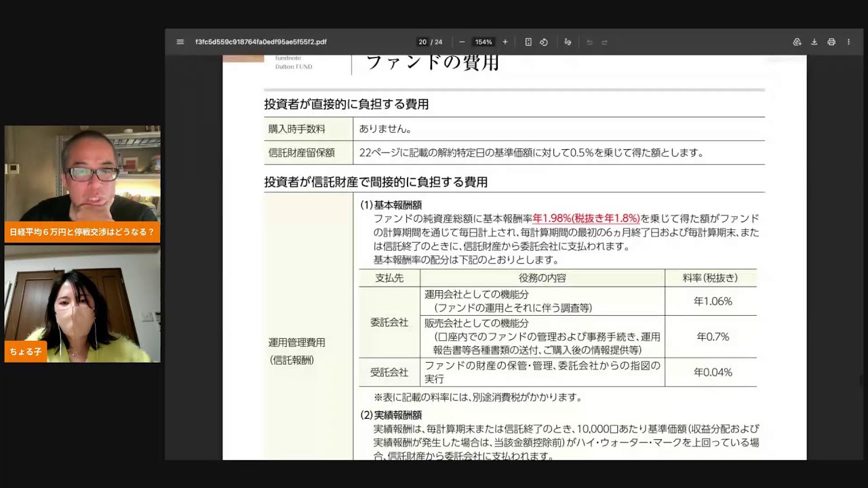Click the redo arrow in toolbar
The width and height of the screenshot is (868, 488).
[x=605, y=42]
